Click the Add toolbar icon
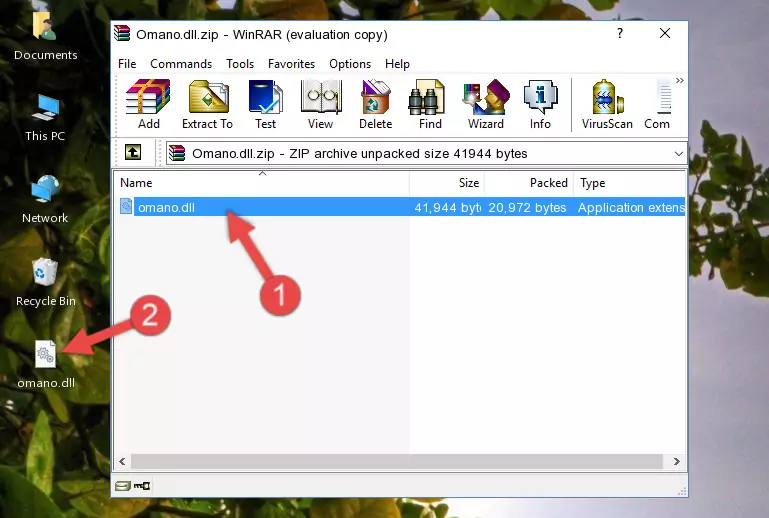Image resolution: width=769 pixels, height=518 pixels. pos(148,104)
